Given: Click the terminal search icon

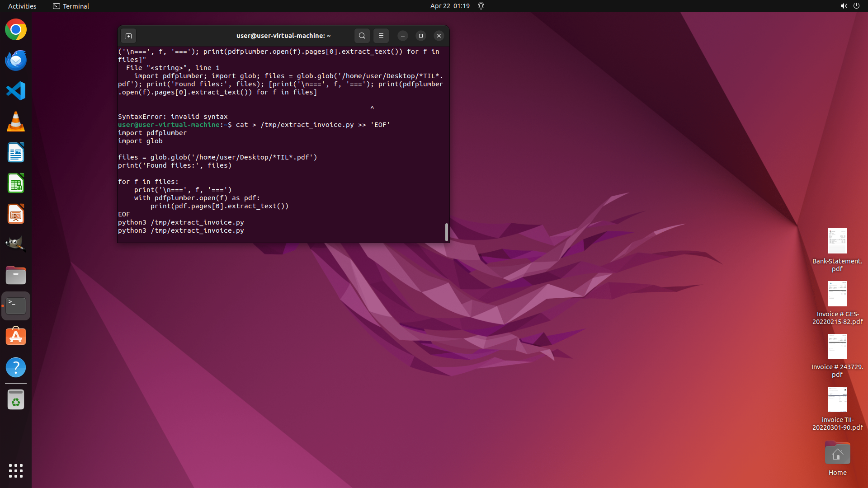Looking at the screenshot, I should pyautogui.click(x=362, y=36).
